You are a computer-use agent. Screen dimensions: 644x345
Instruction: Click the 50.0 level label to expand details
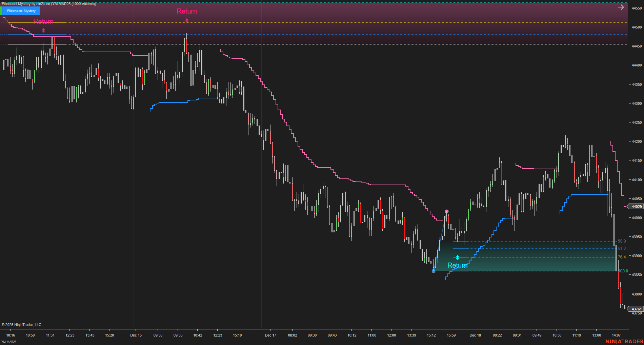pos(621,241)
